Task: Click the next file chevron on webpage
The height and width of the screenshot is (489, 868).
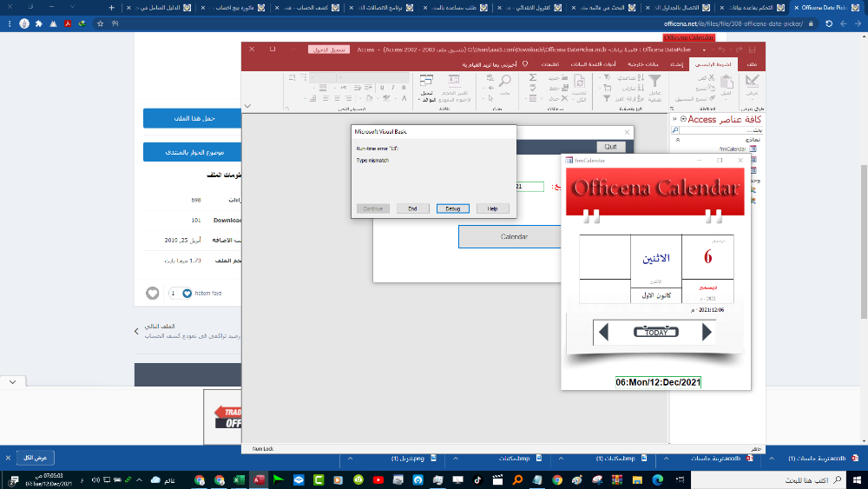Action: tap(137, 331)
